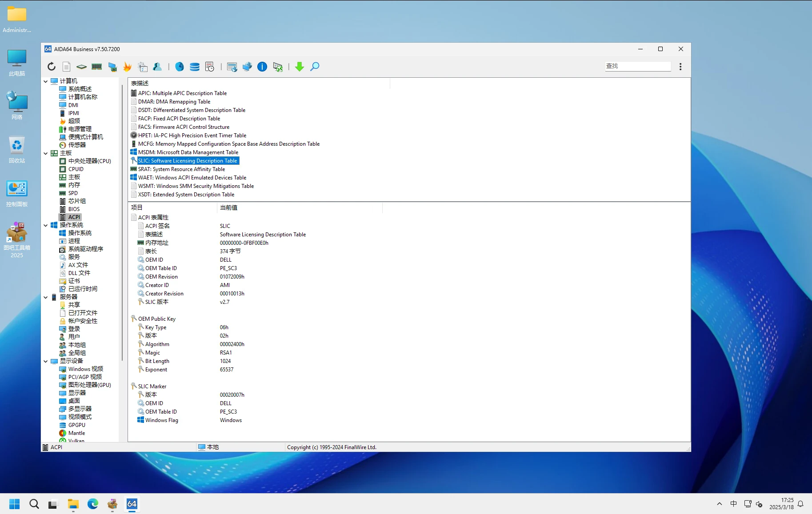Click the green download arrow icon
Screen dimensions: 812x514
pyautogui.click(x=300, y=67)
